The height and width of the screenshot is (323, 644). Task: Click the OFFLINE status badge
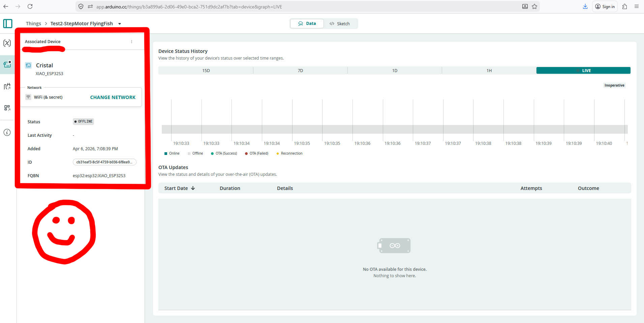(x=83, y=122)
